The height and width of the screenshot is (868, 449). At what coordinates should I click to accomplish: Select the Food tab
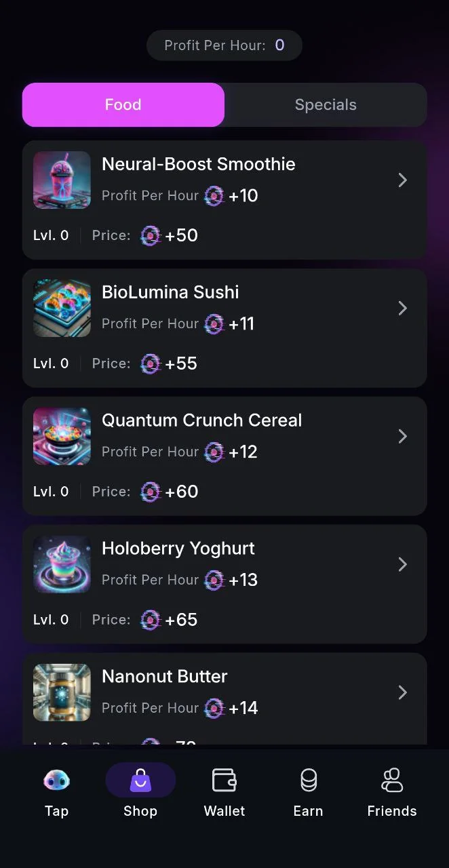coord(123,104)
